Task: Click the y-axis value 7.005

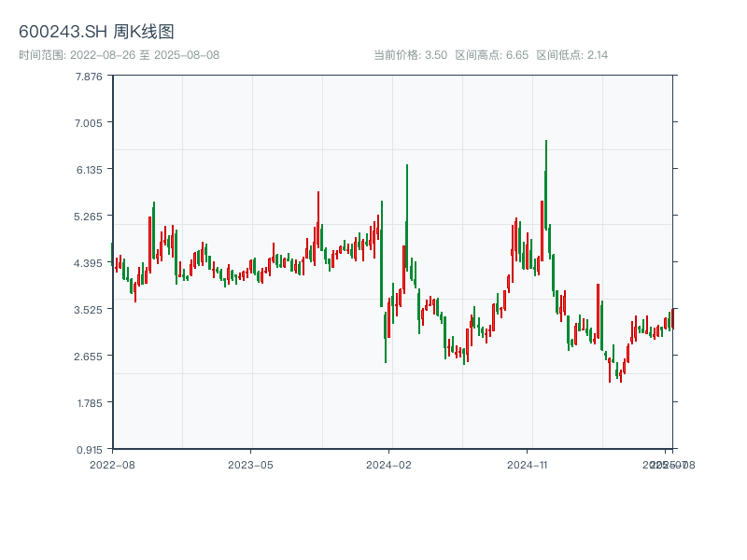Action: 89,123
